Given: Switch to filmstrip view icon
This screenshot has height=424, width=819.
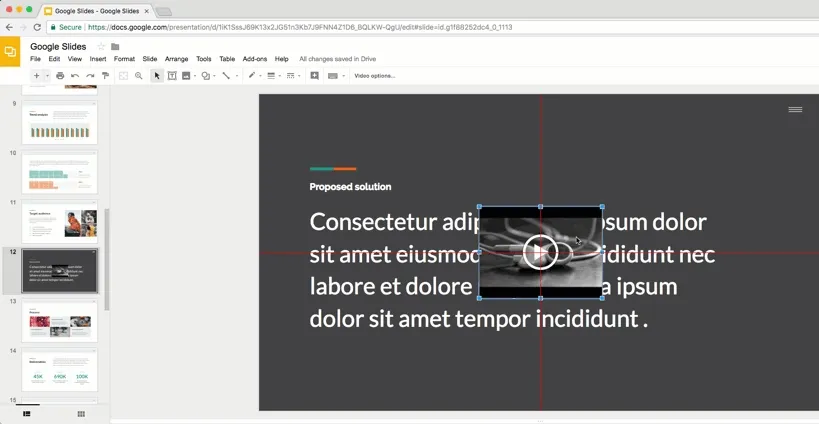Looking at the screenshot, I should (x=27, y=414).
